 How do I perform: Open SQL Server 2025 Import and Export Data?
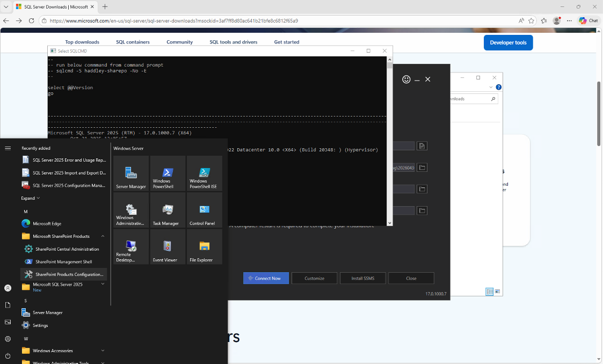coord(64,172)
